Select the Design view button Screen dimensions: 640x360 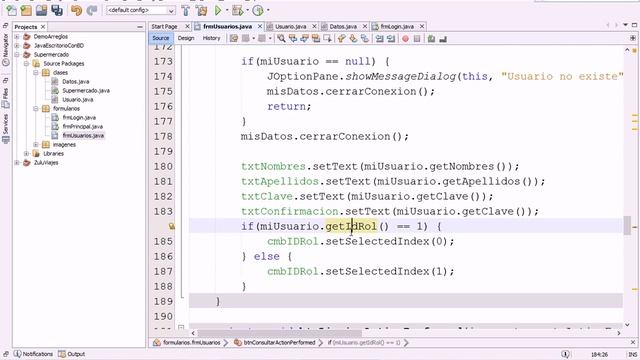[x=186, y=38]
